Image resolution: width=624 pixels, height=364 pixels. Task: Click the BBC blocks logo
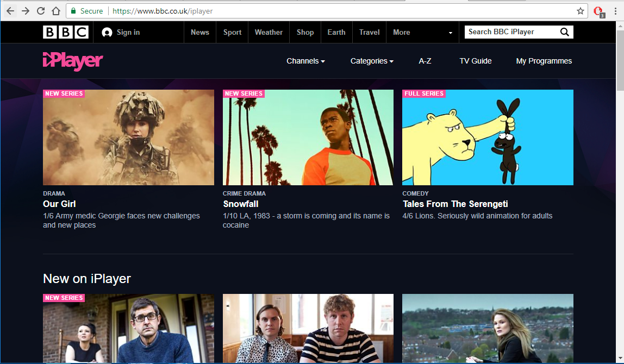point(66,32)
